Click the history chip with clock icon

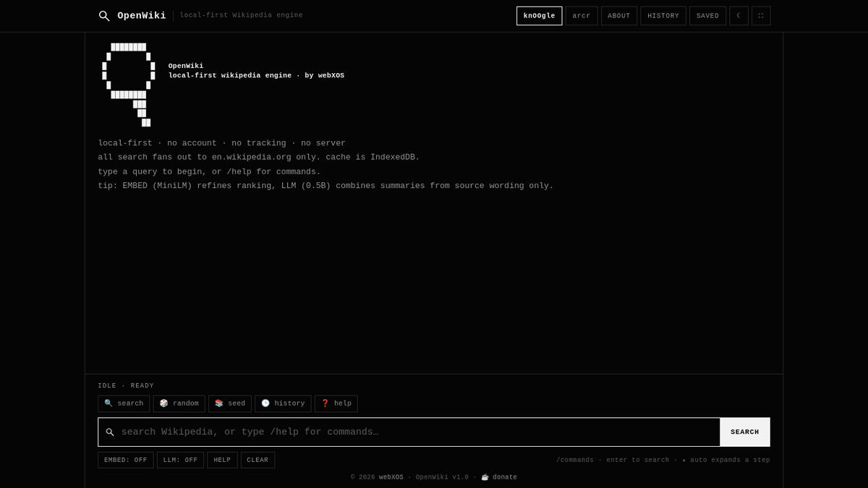283,403
